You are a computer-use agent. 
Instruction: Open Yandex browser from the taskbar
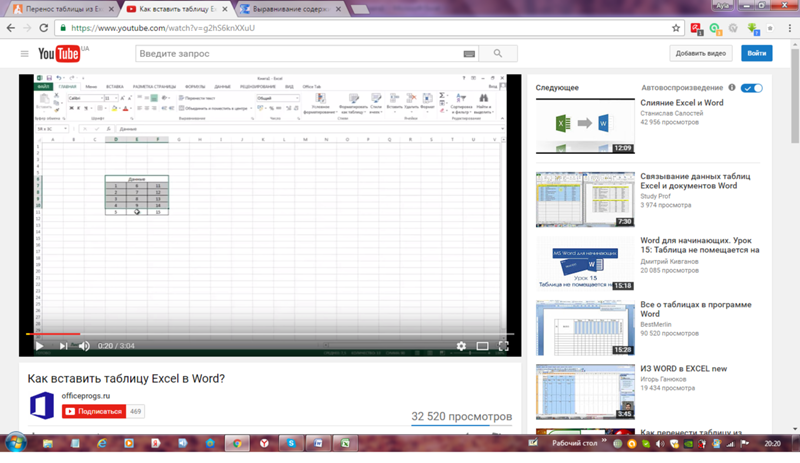[264, 443]
